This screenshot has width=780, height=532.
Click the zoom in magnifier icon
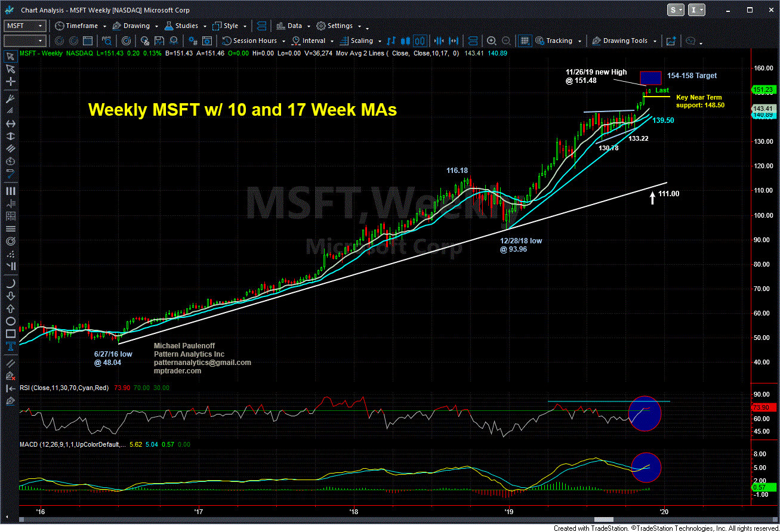point(492,41)
